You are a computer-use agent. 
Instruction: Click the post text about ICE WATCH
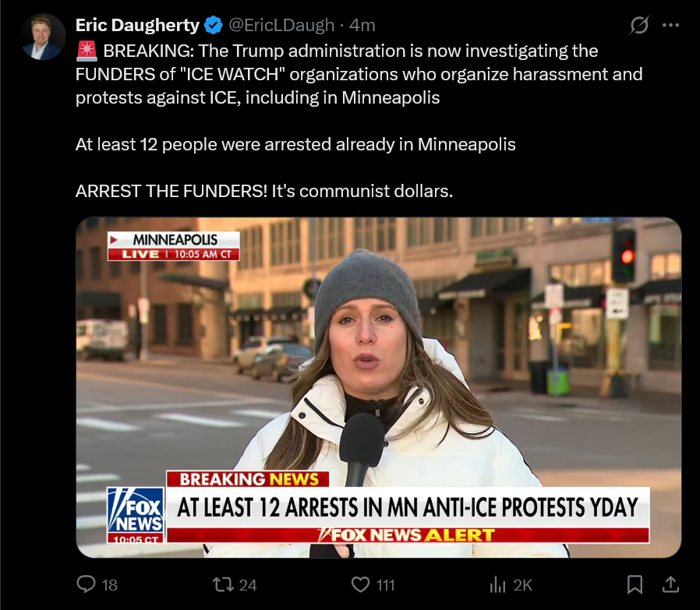(x=359, y=74)
